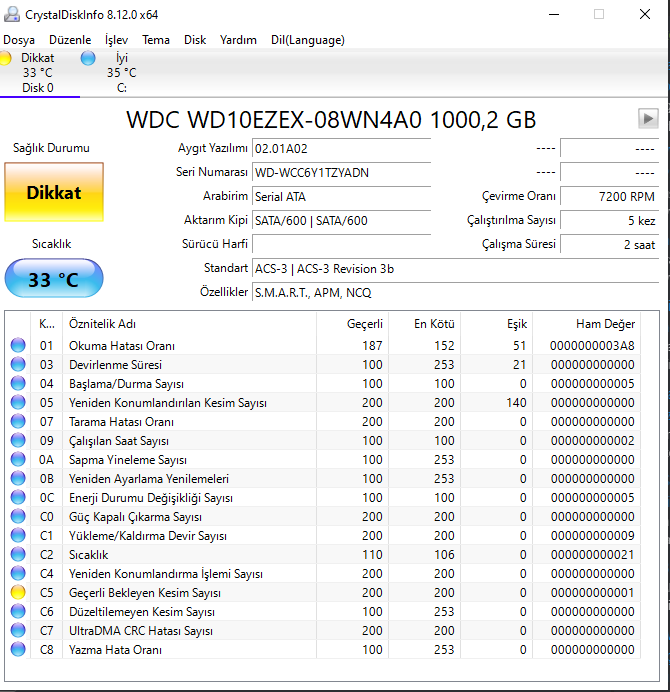
Task: Select the Okuma Hatası Oranı attribute name
Action: point(122,346)
